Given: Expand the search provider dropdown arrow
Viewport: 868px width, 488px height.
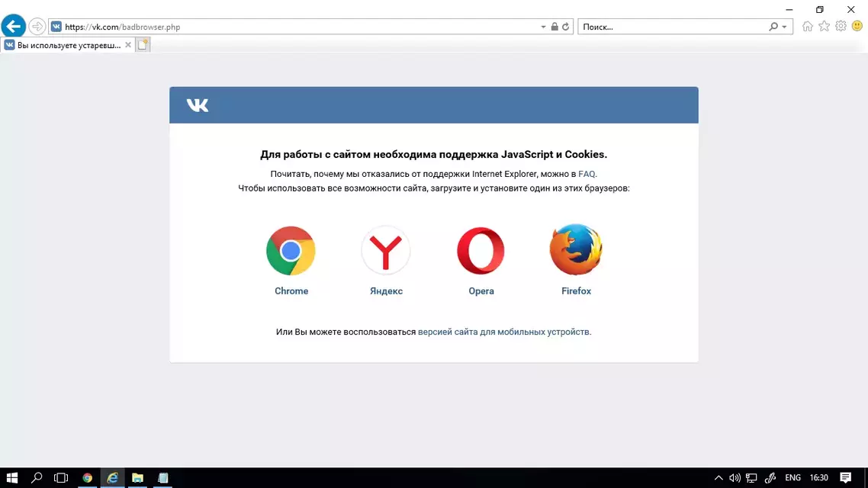Looking at the screenshot, I should tap(784, 27).
